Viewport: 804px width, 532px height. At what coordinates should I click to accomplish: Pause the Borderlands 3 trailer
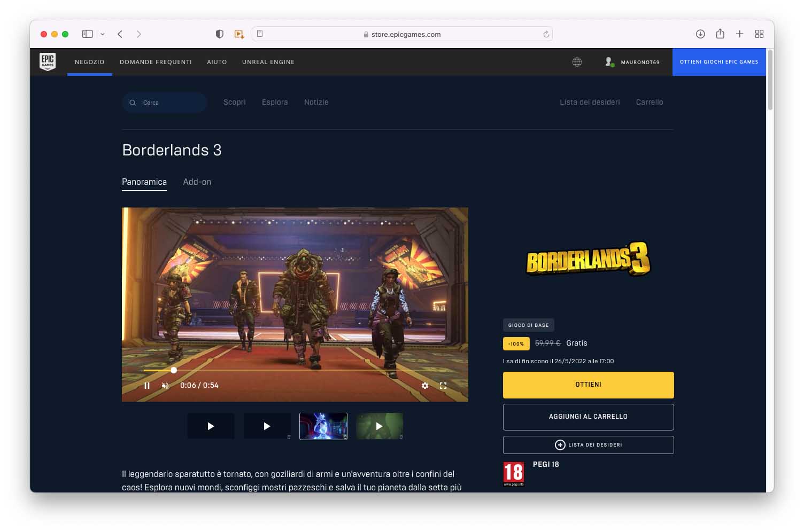pos(146,386)
